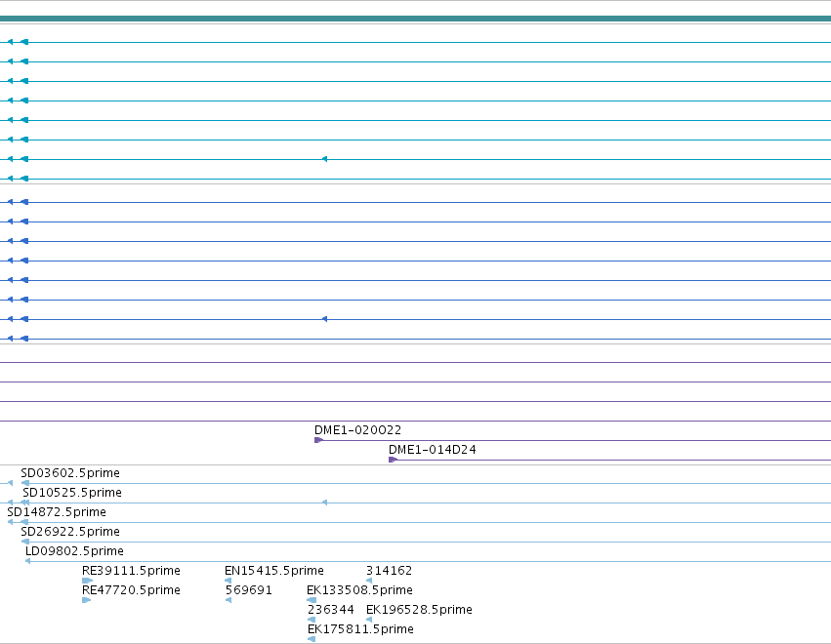Click the SD14872.5prime label
This screenshot has width=831, height=644.
coord(57,512)
